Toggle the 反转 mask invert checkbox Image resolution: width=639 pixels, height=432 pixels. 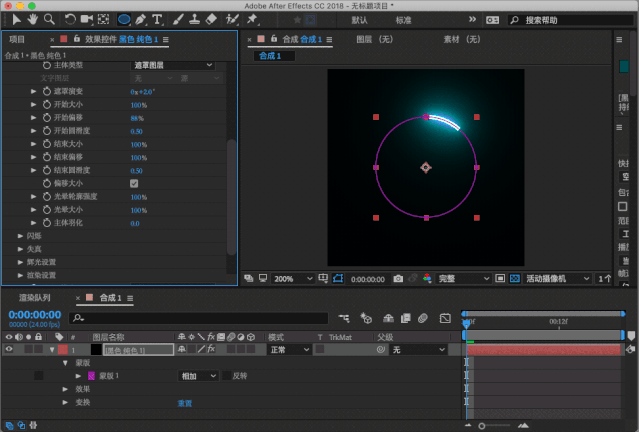click(x=225, y=376)
